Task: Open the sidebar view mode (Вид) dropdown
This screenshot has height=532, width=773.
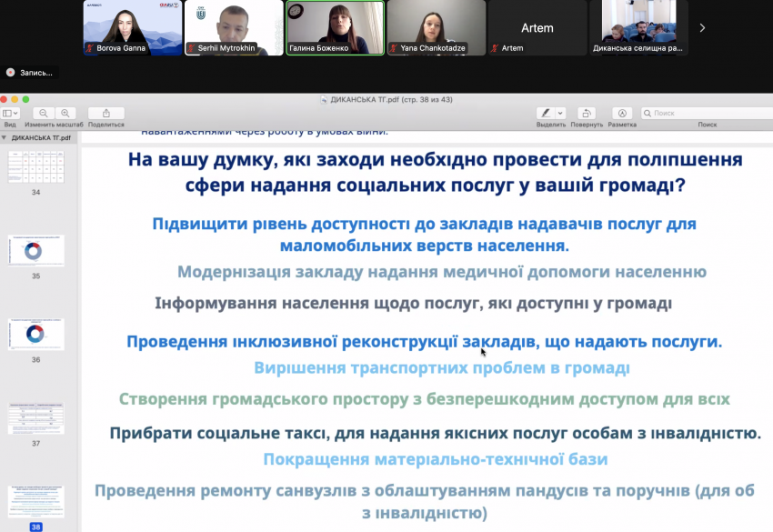Action: coord(10,114)
